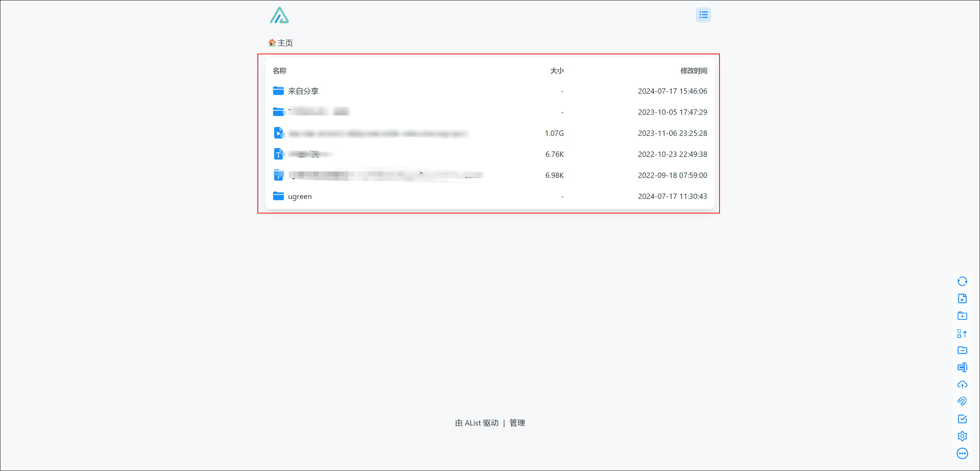The width and height of the screenshot is (980, 471).
Task: Click the AList logo
Action: point(279,15)
